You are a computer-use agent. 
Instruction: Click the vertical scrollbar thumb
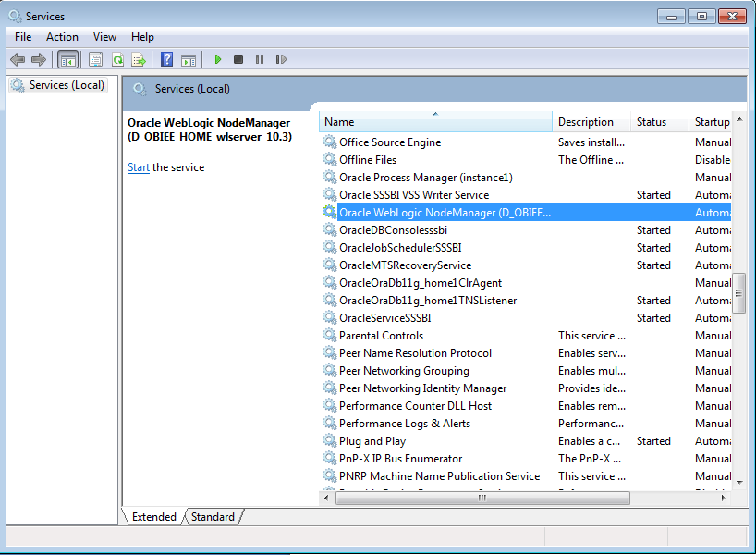738,293
